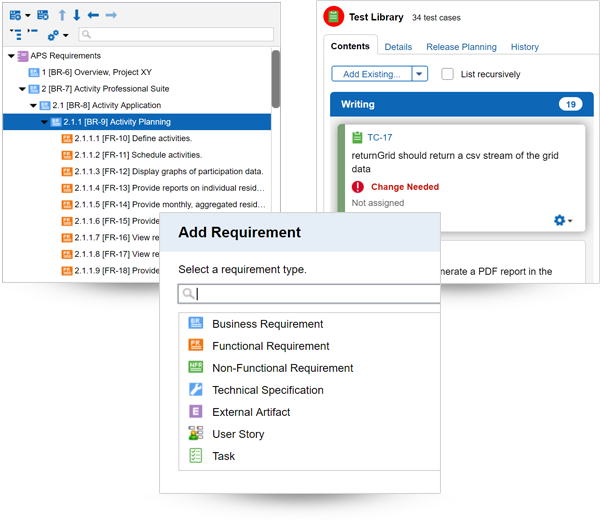Click the wrench Technical Specification icon
600x520 pixels.
(196, 390)
